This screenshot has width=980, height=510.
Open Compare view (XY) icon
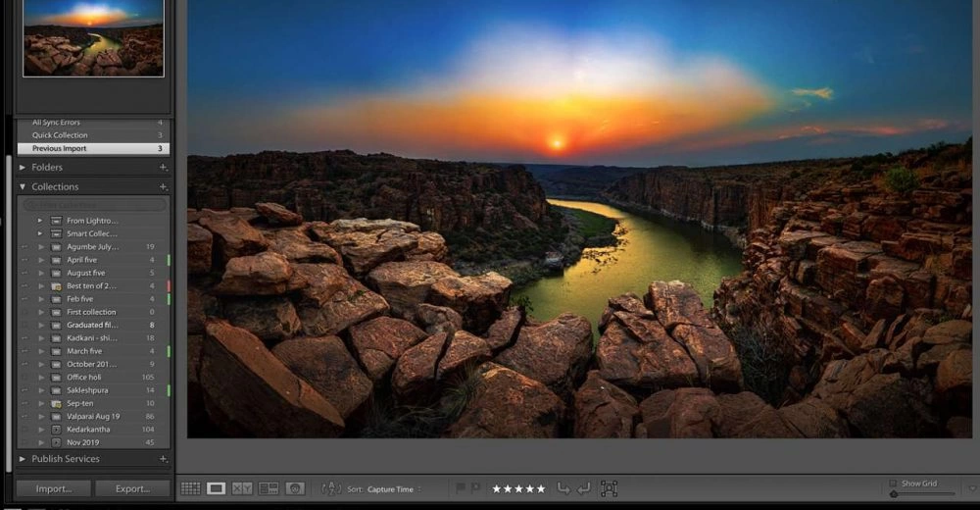pos(242,488)
